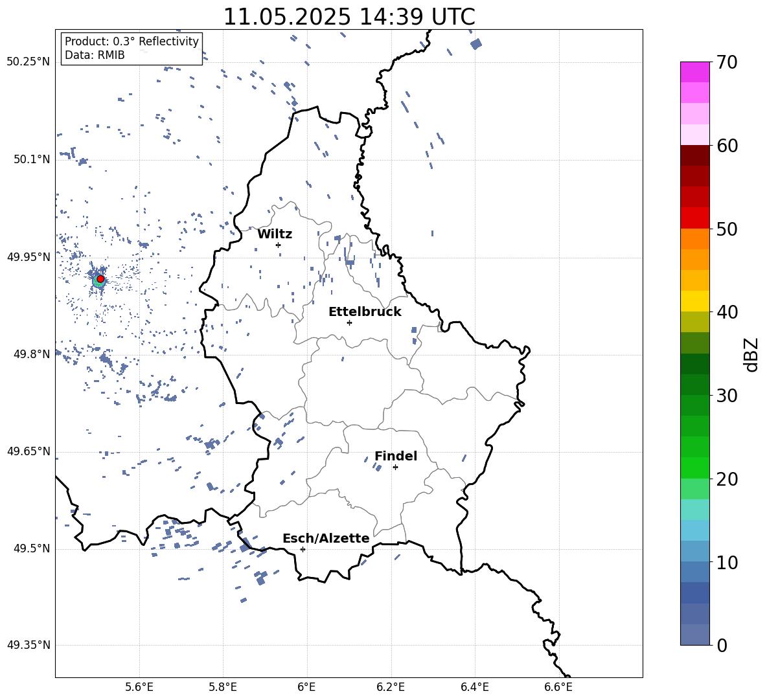Click the 49.5°N latitude label
767x700 pixels.
pyautogui.click(x=32, y=548)
